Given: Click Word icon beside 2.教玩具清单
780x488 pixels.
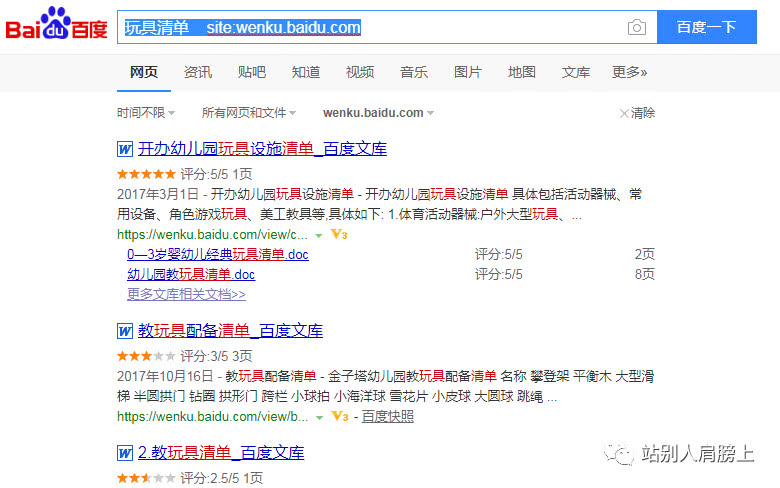Looking at the screenshot, I should coord(125,453).
